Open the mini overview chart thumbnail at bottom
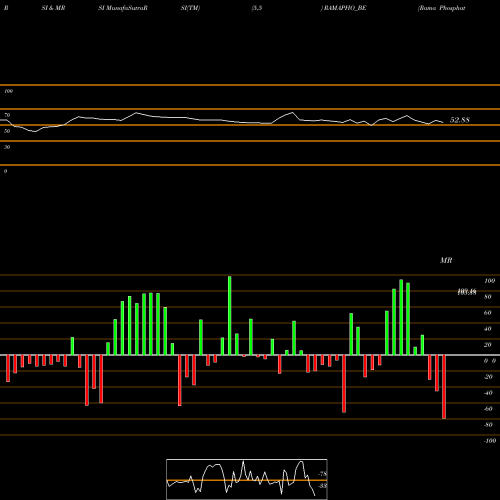The width and height of the screenshot is (500, 500). point(247,479)
